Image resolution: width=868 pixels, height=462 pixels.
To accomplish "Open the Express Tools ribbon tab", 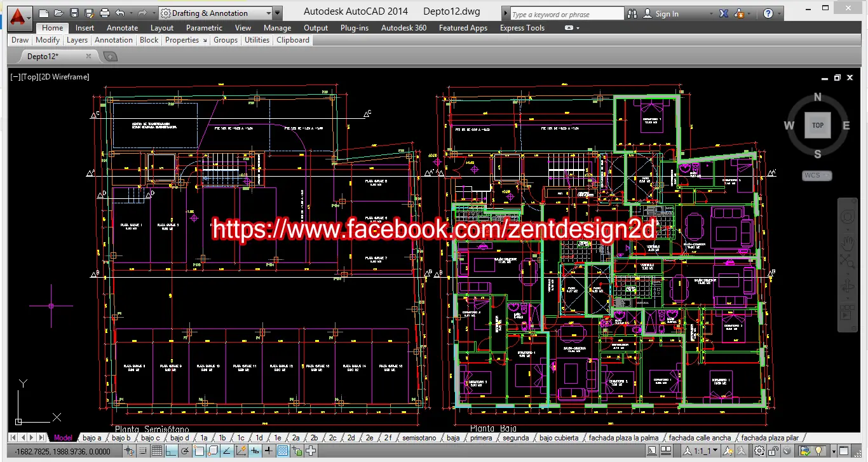I will 522,28.
